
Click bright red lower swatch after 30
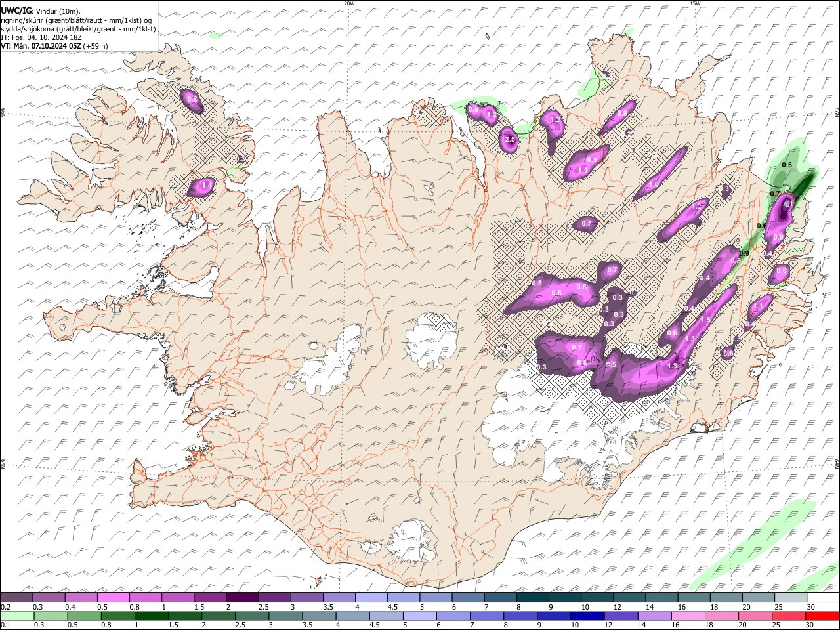pyautogui.click(x=822, y=616)
